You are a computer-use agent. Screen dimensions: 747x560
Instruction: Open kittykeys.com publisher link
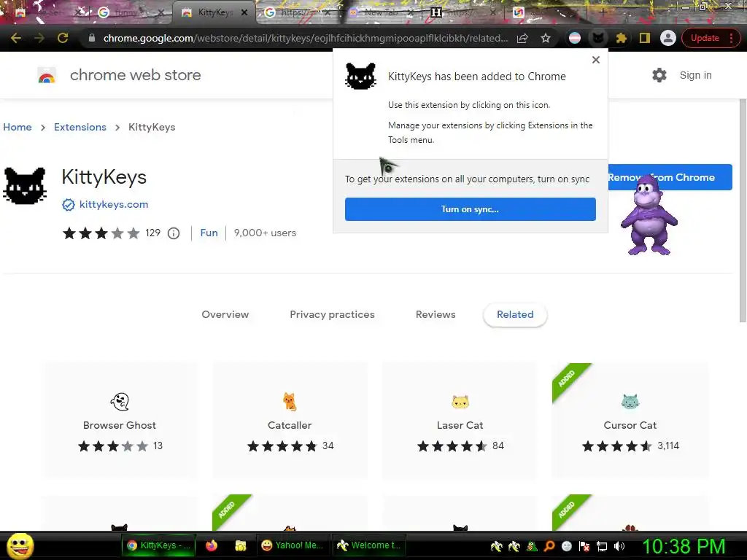114,205
